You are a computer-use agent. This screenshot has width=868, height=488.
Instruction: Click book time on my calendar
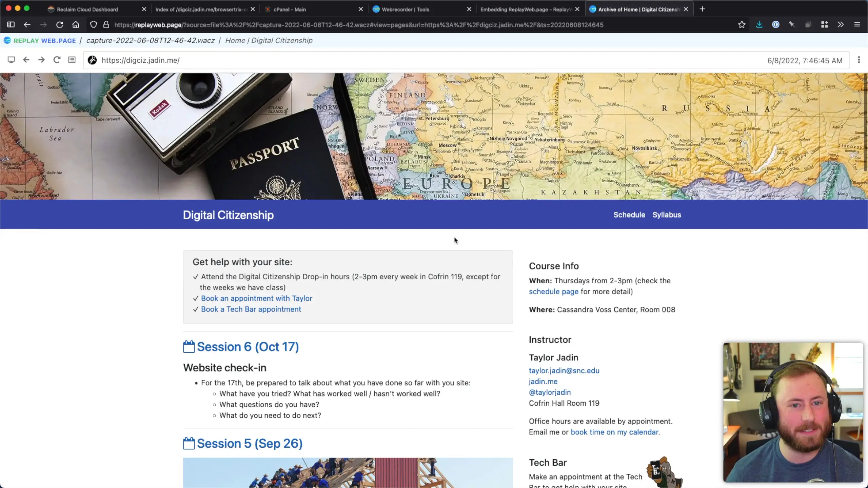coord(614,432)
